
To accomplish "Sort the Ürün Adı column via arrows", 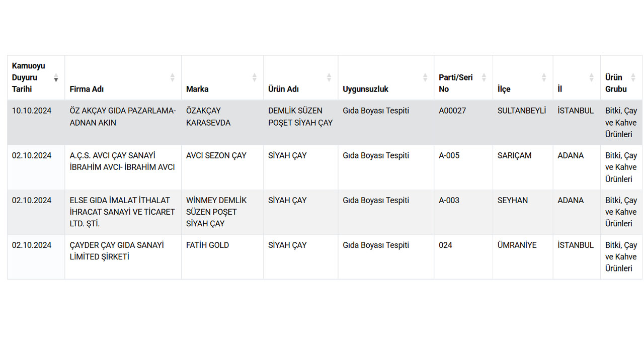I will 329,77.
